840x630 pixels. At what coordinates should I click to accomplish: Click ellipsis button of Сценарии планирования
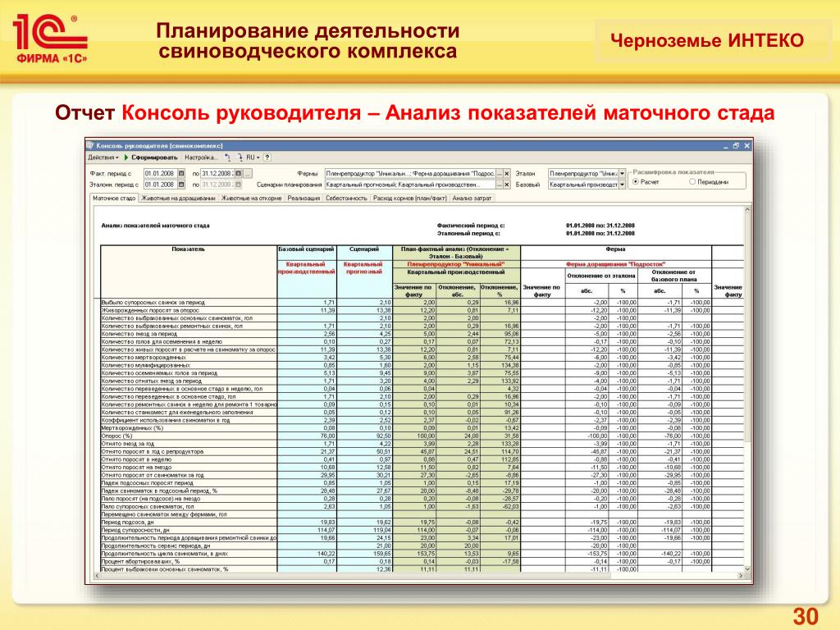click(x=500, y=185)
